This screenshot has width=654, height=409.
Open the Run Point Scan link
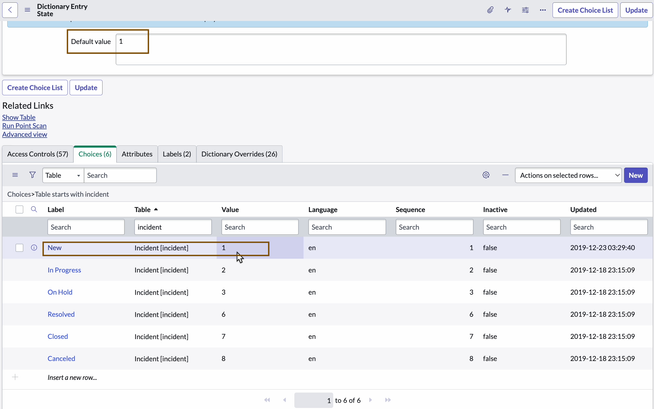(24, 126)
